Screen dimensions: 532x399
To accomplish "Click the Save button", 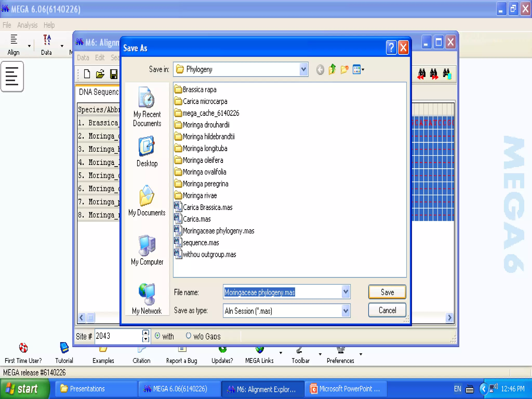I will click(387, 292).
